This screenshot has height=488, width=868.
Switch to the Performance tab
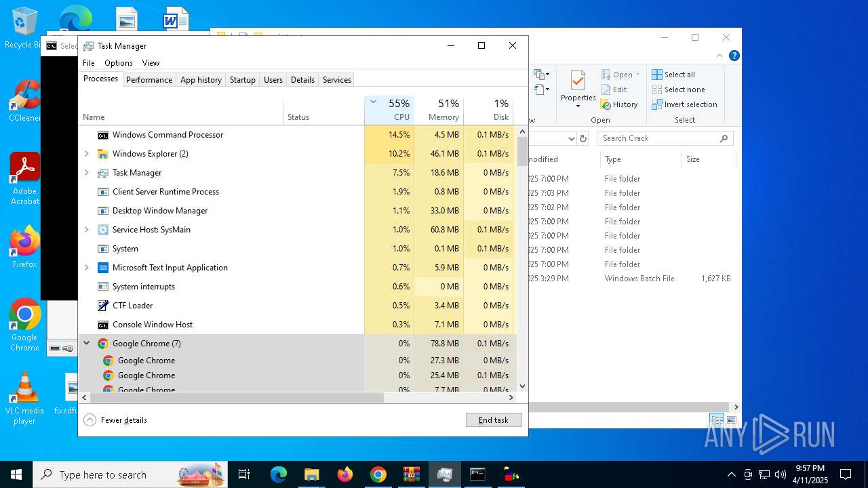[x=149, y=80]
